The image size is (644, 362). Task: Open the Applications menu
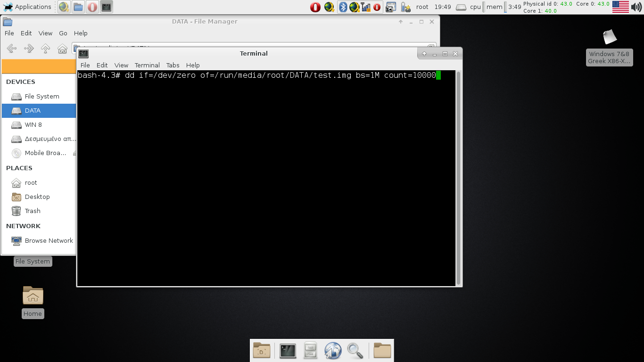tap(27, 7)
